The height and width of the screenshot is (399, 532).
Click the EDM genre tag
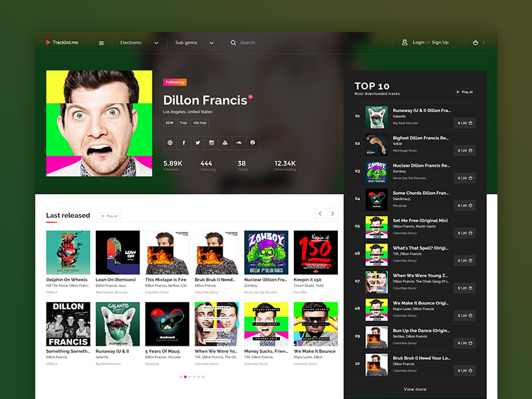pos(170,123)
